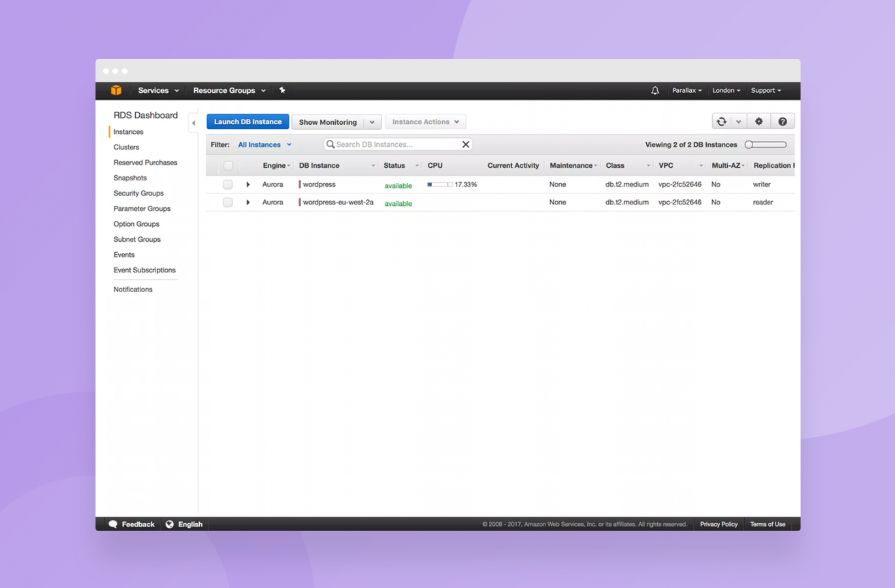Image resolution: width=895 pixels, height=588 pixels.
Task: Refresh the DB instances list
Action: coord(721,122)
